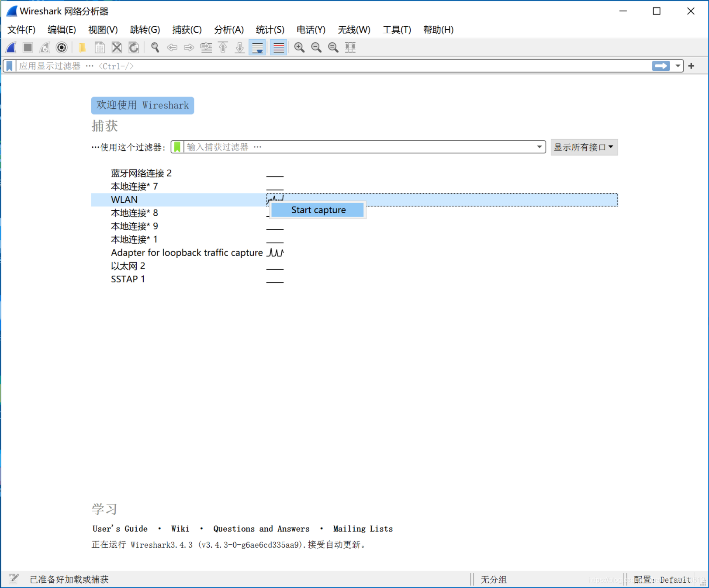Start capturing packets with shark fin icon
Viewport: 709px width, 588px height.
coord(11,48)
